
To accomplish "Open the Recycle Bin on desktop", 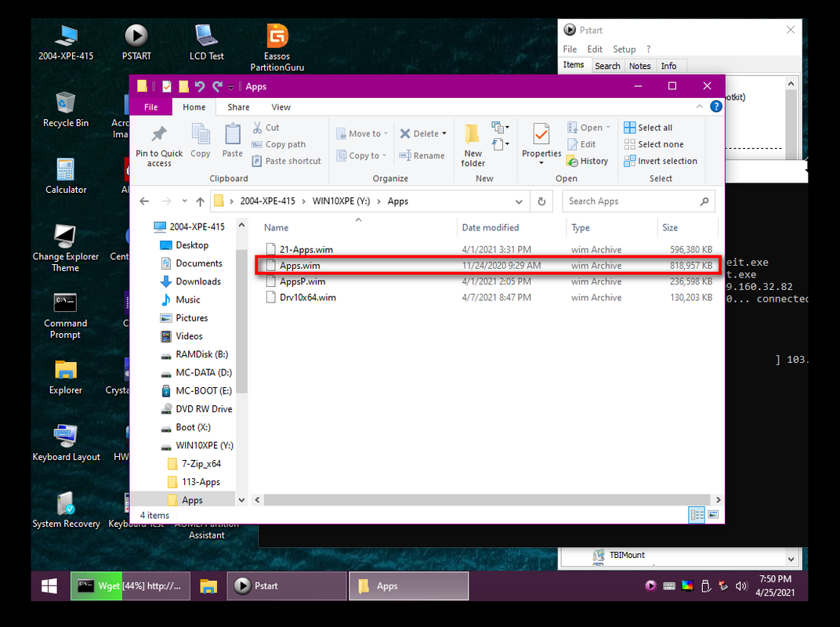I will (66, 109).
